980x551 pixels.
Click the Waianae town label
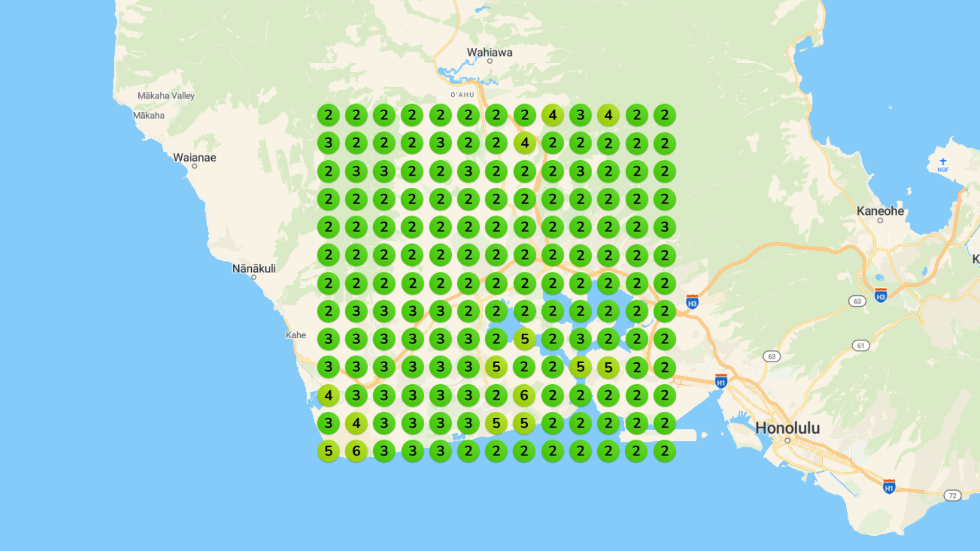pyautogui.click(x=194, y=157)
